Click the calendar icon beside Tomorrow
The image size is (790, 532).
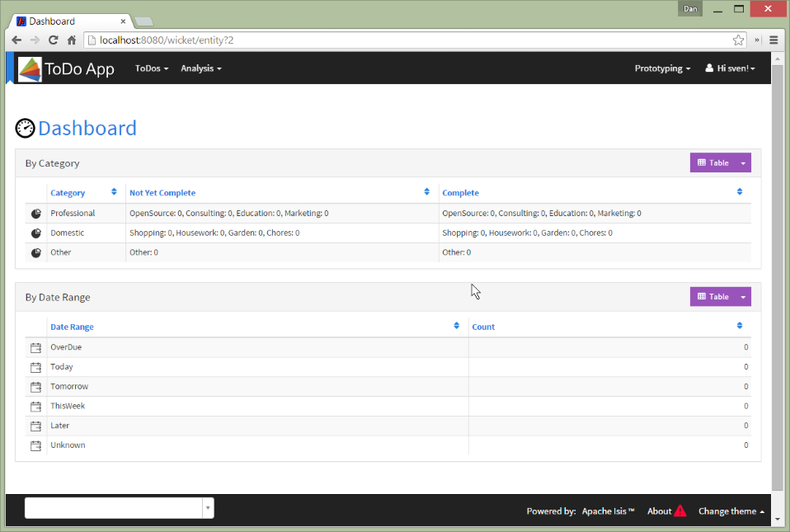point(35,387)
